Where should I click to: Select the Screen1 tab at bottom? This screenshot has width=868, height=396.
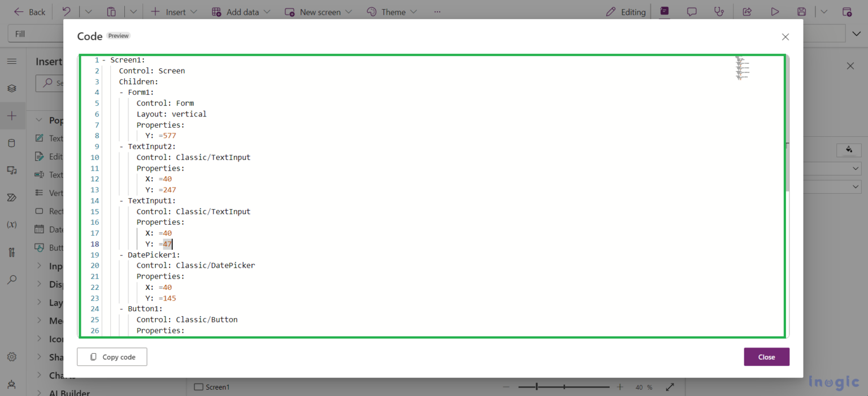[x=211, y=387]
